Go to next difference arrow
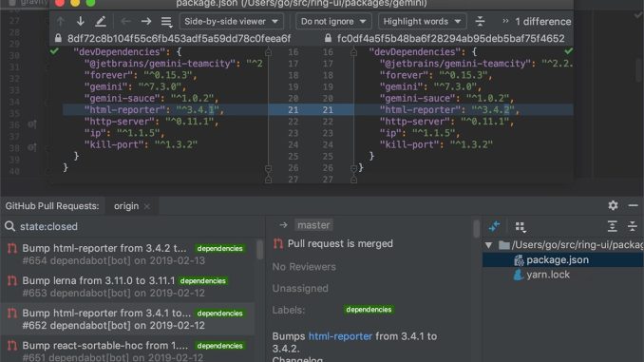Viewport: 644px width, 362px height. [x=81, y=21]
